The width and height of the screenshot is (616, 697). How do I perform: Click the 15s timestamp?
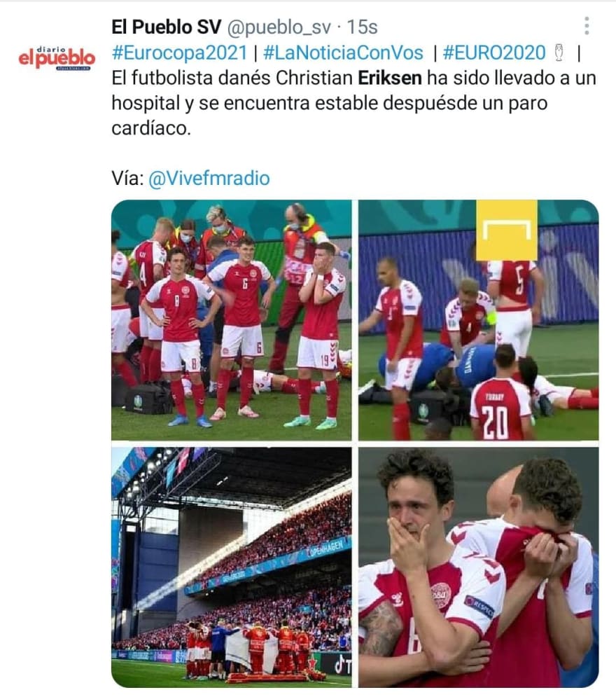click(x=362, y=27)
